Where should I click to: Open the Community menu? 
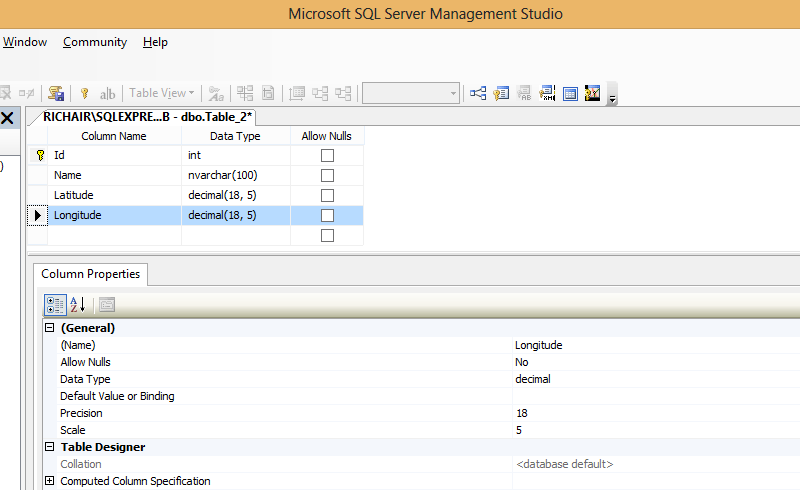[x=95, y=42]
